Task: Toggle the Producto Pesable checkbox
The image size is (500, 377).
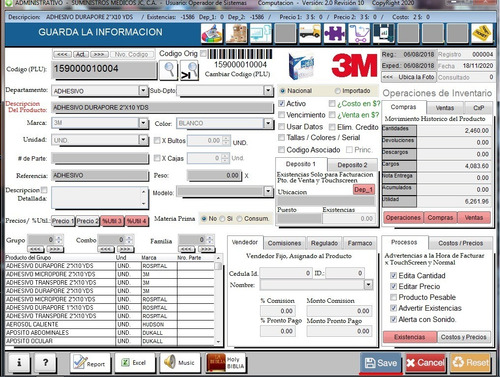Action: click(393, 297)
